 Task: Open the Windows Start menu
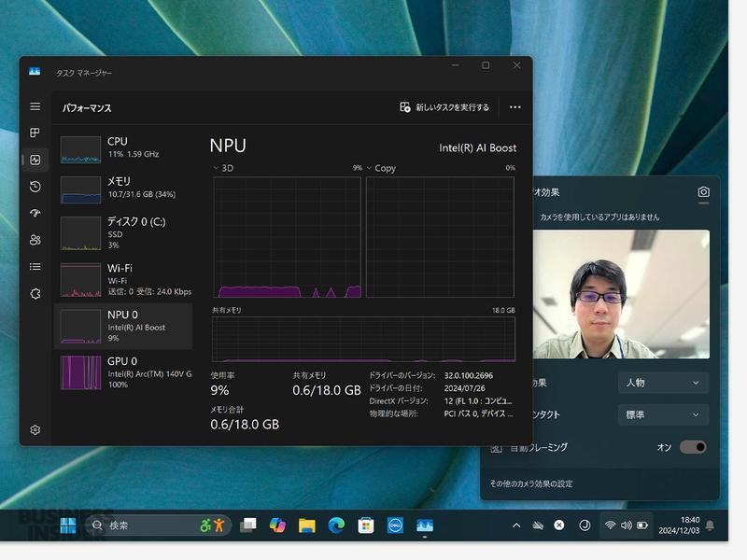[x=67, y=525]
